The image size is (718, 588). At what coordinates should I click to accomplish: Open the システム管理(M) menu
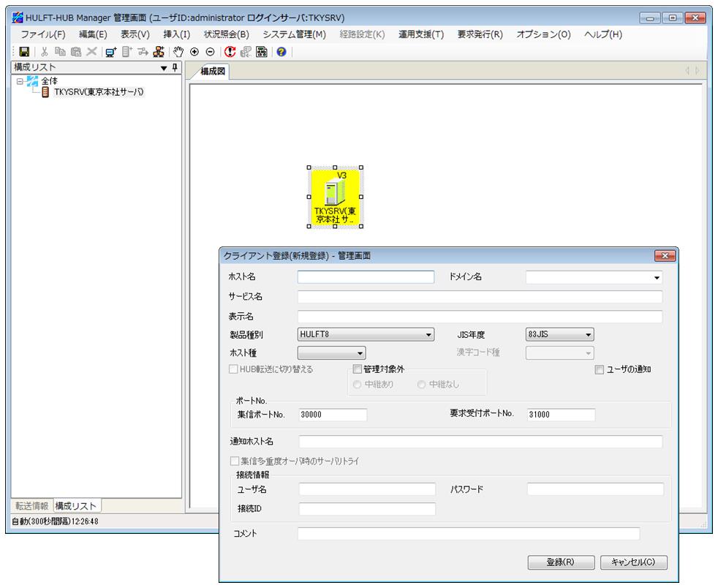coord(295,34)
